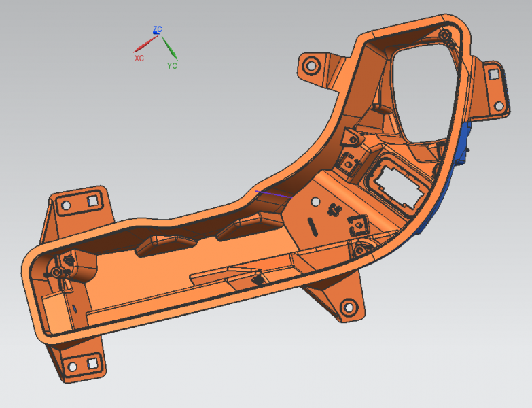Pick the XC label text
This screenshot has width=532, height=408.
139,58
